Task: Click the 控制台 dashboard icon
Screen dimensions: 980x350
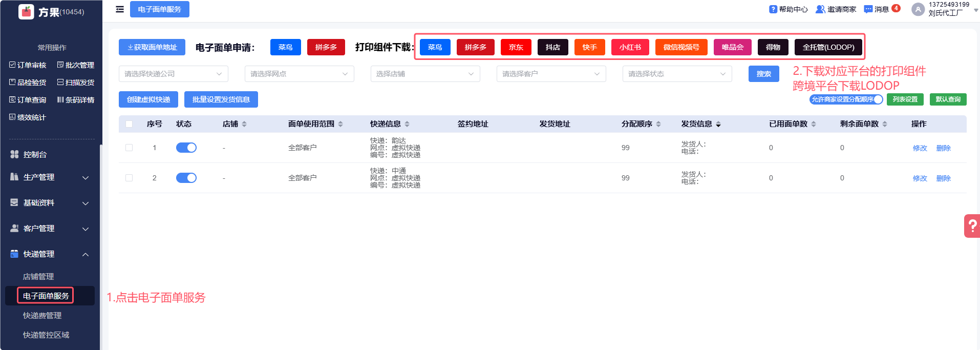Action: [14, 154]
